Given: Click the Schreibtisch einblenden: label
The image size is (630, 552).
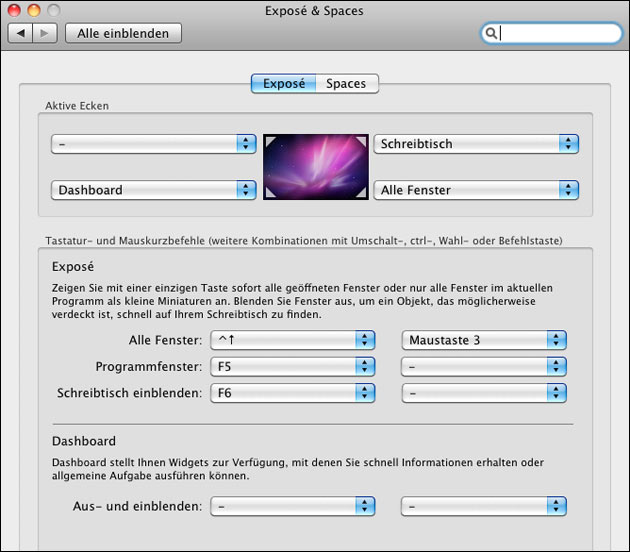Looking at the screenshot, I should tap(129, 393).
